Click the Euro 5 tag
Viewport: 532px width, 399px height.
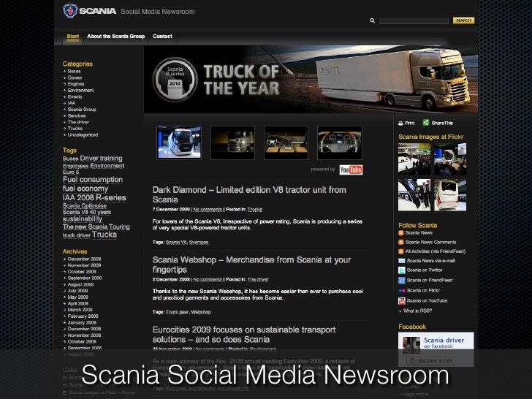71,172
